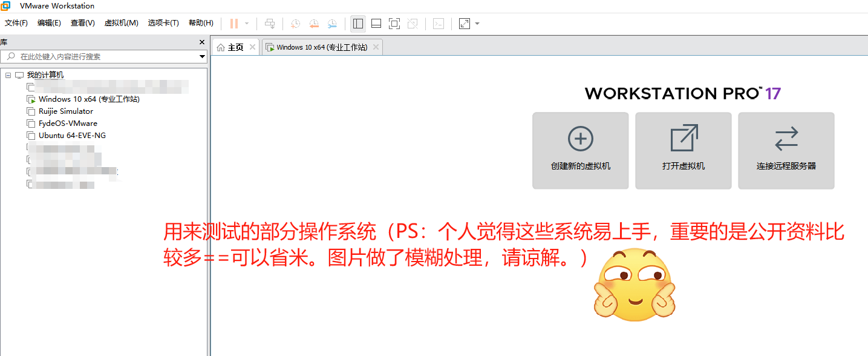Click the Ubuntu 64-EVE-NG VM icon
The width and height of the screenshot is (868, 356).
(x=31, y=136)
